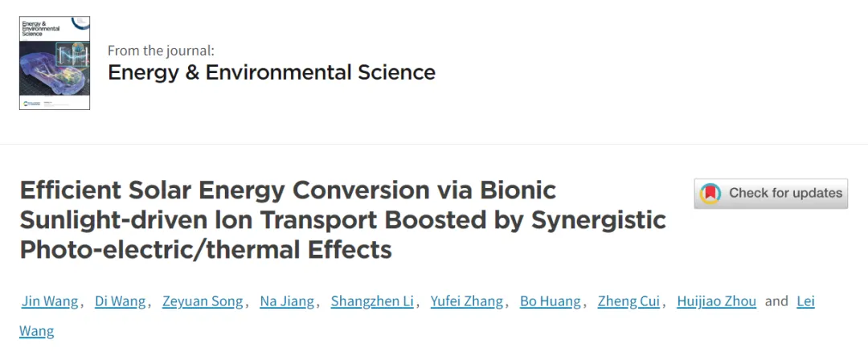This screenshot has height=364, width=868.
Task: Click the last author's first name Lei
Action: pyautogui.click(x=805, y=301)
